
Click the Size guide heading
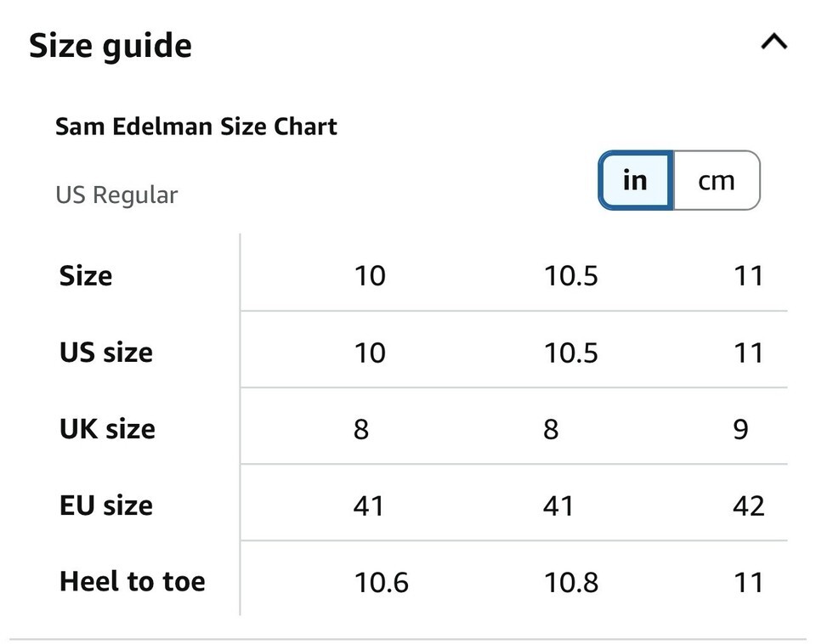[110, 45]
